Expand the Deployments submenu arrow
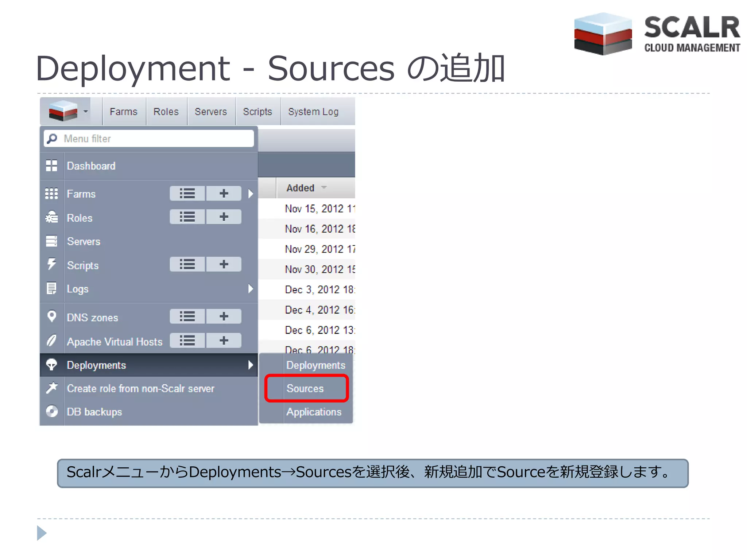The image size is (747, 560). coord(251,365)
